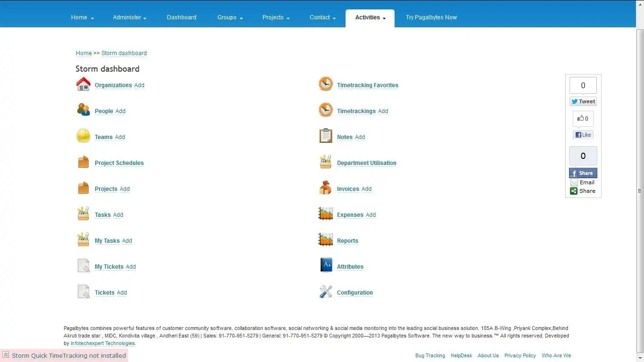Click the Facebook Like button
The image size is (644, 362).
pyautogui.click(x=583, y=135)
